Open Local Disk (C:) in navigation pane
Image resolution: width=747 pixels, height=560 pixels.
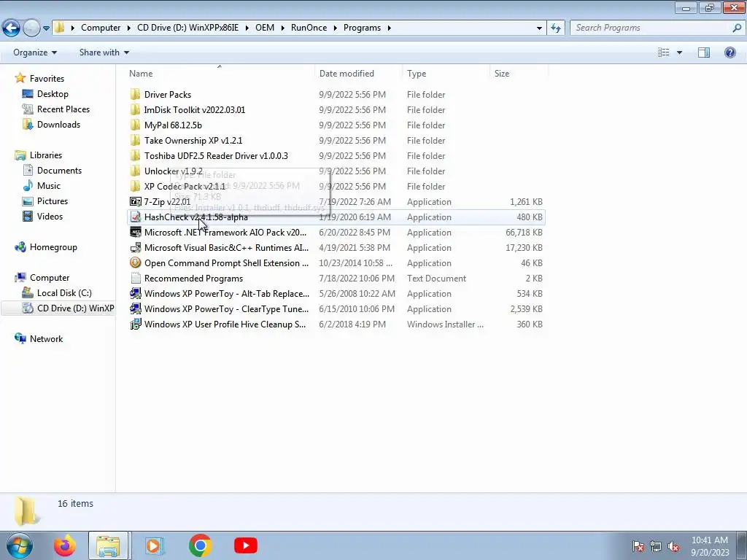pos(64,293)
